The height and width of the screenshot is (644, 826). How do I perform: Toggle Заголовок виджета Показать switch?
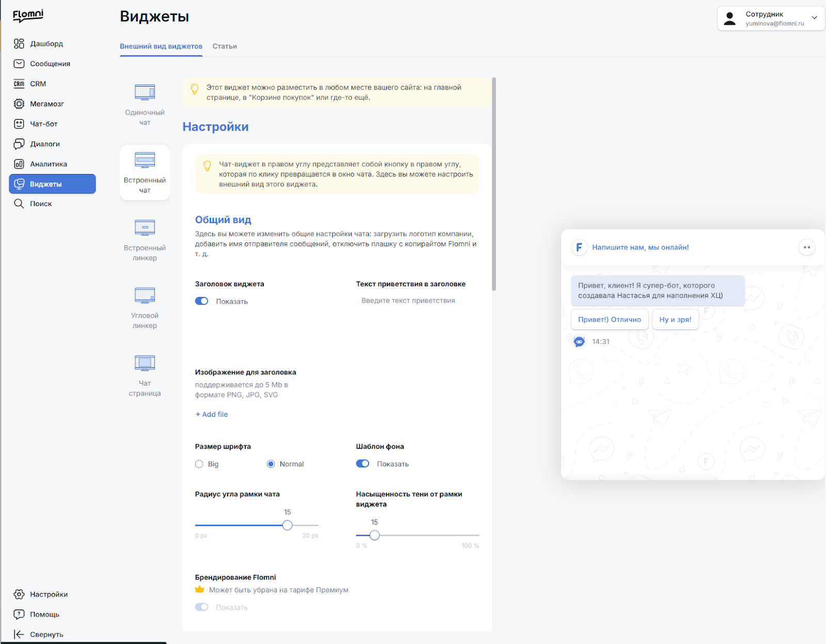point(202,301)
